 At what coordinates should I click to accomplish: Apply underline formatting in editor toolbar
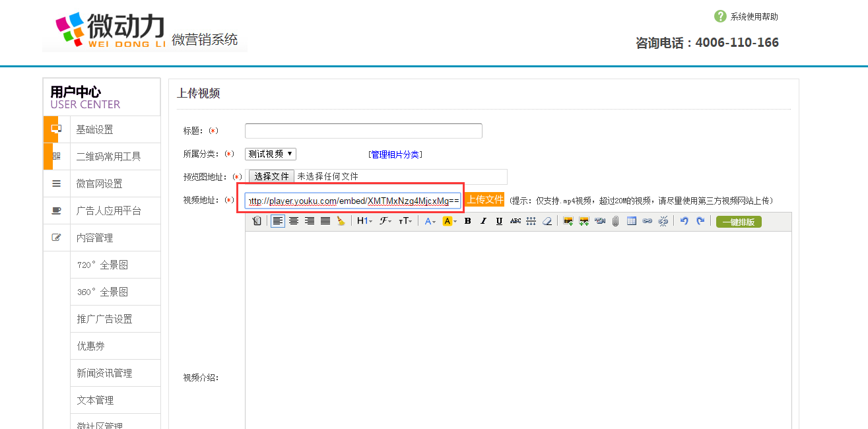(499, 221)
